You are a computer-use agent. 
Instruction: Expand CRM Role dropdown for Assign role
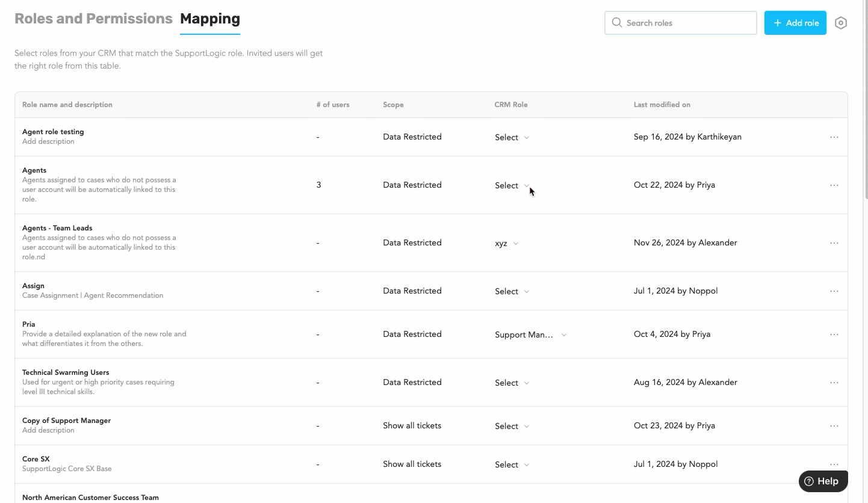click(512, 291)
